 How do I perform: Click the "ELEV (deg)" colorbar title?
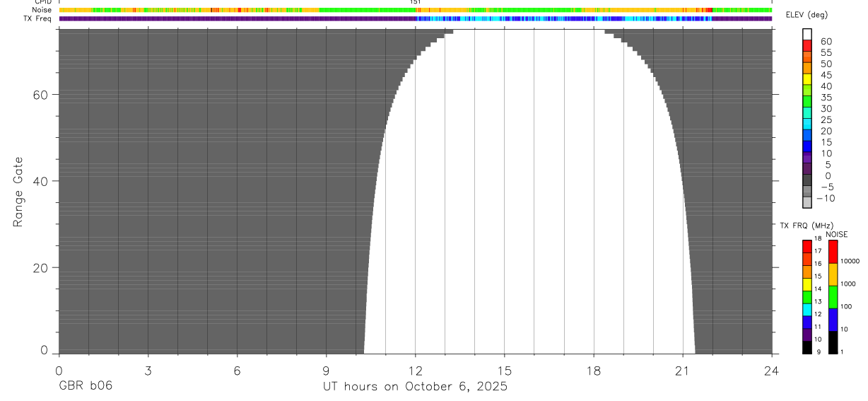807,15
